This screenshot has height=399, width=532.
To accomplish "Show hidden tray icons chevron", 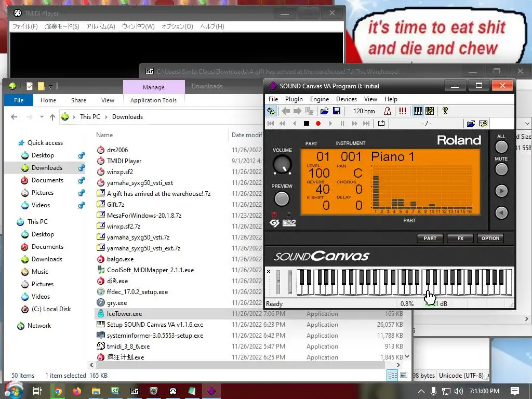I will [x=421, y=391].
